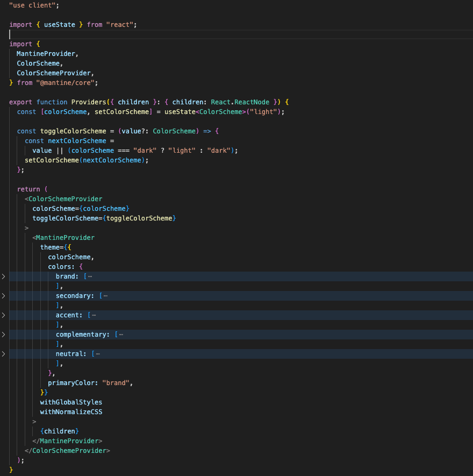
Task: Expand the secondary color array via gutter chevron
Action: (x=3, y=295)
